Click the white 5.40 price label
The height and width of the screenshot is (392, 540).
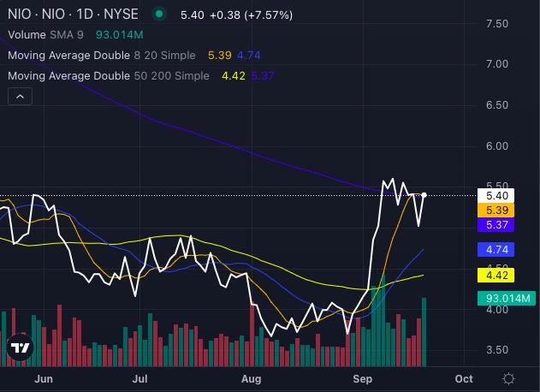[495, 196]
